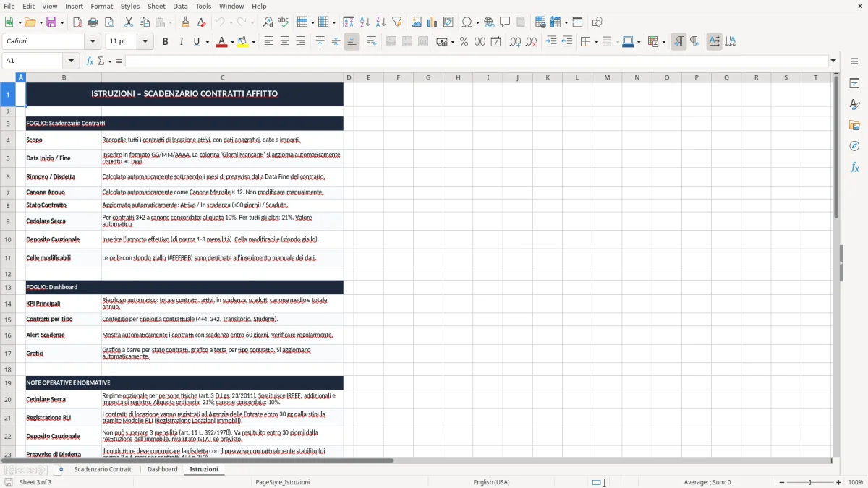Open the font size dropdown
The image size is (868, 488).
pyautogui.click(x=145, y=42)
